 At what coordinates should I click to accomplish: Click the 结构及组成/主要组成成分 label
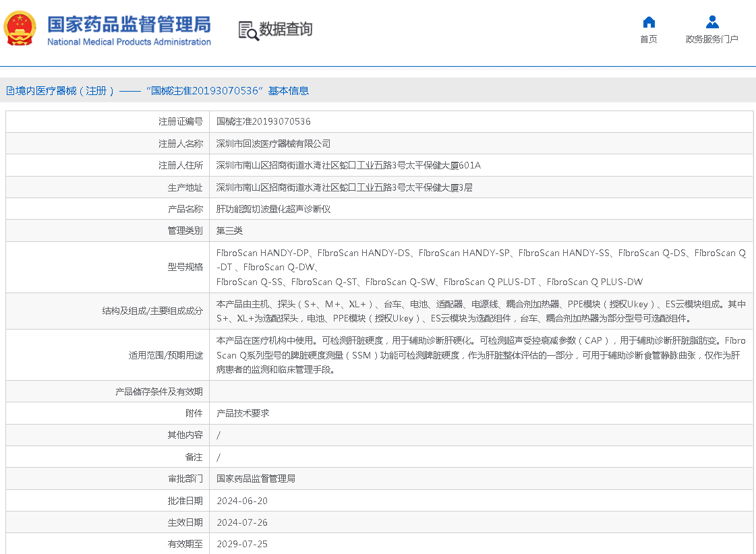pos(152,311)
